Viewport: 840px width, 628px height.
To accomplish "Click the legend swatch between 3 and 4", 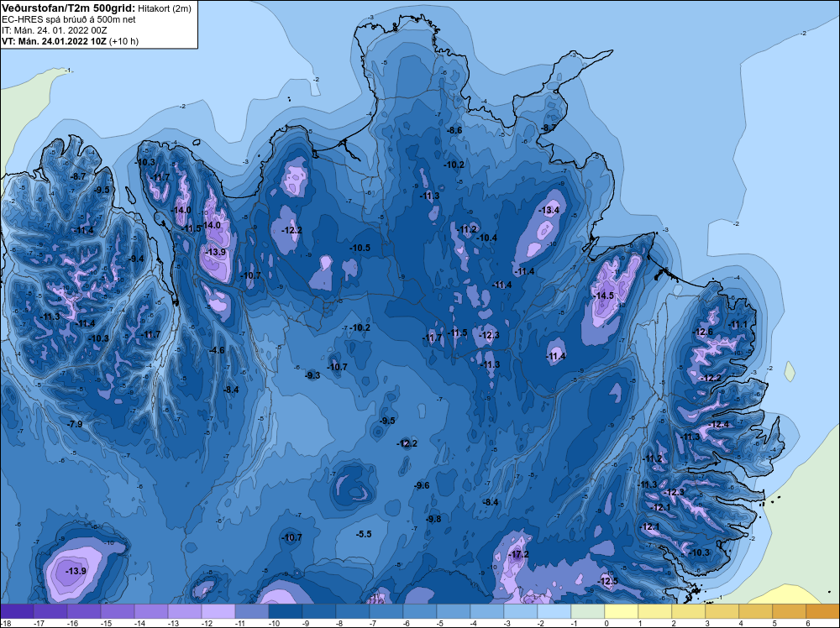I will click(722, 611).
